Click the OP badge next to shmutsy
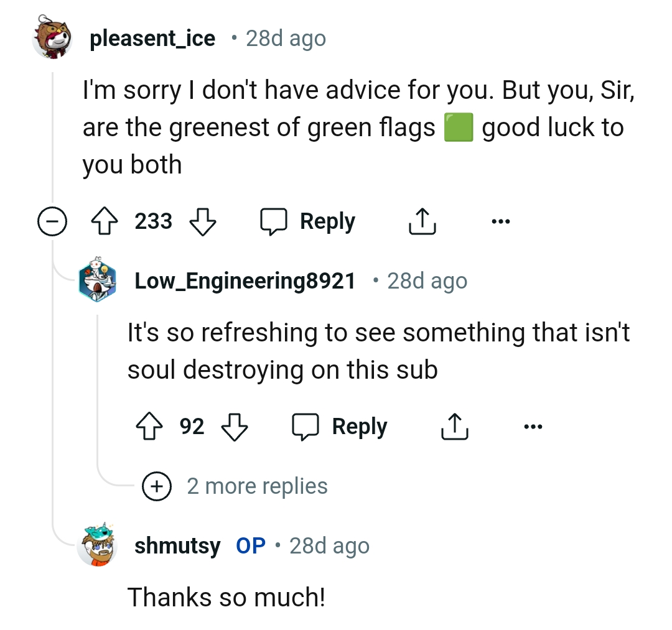 251,545
